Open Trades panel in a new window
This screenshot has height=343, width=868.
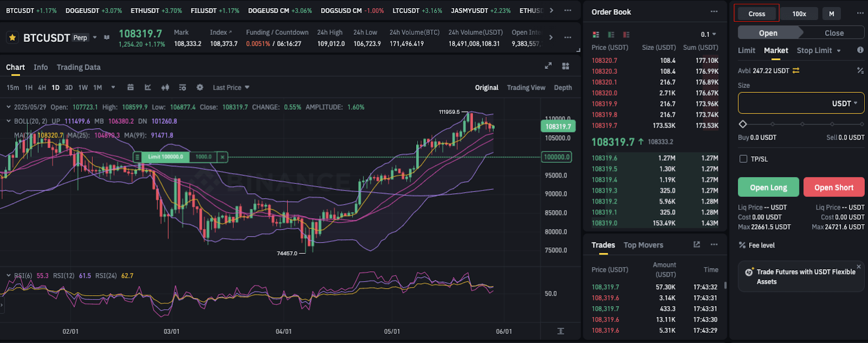(697, 245)
